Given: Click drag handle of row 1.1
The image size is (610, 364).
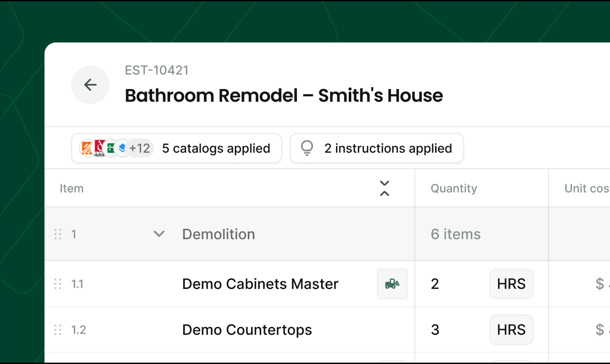Looking at the screenshot, I should [58, 284].
